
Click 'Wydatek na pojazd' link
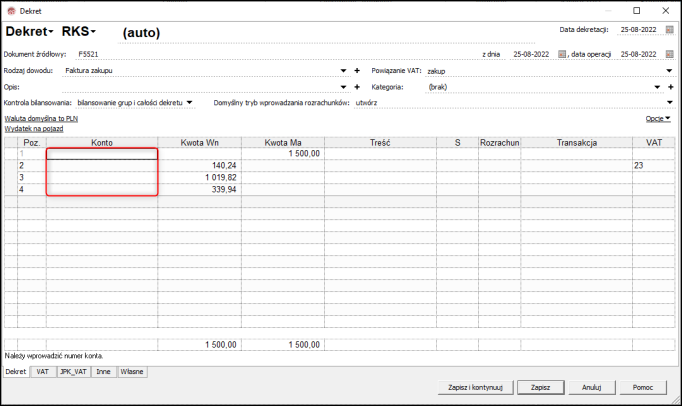pyautogui.click(x=34, y=129)
